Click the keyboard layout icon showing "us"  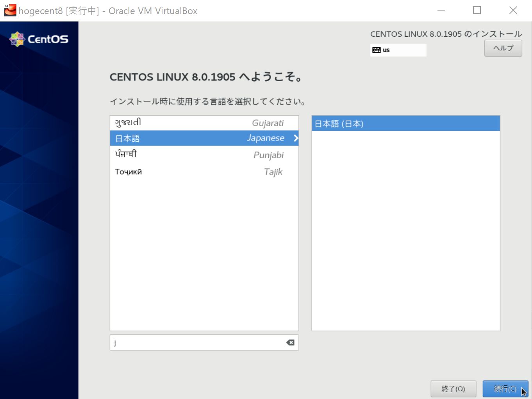398,50
